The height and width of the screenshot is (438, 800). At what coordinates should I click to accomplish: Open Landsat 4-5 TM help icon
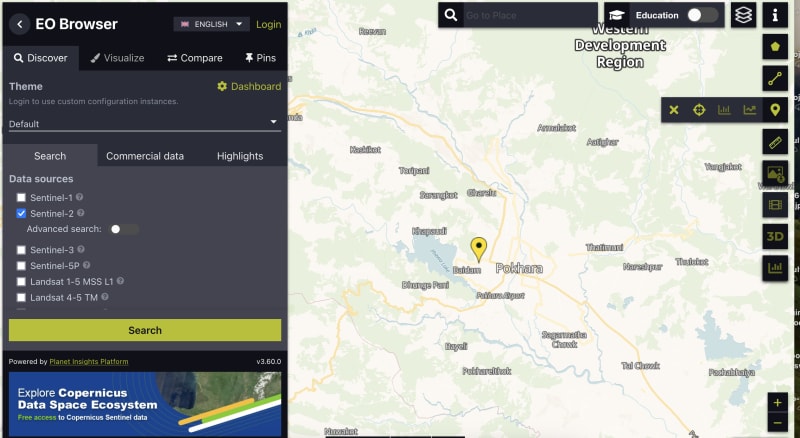(x=105, y=297)
